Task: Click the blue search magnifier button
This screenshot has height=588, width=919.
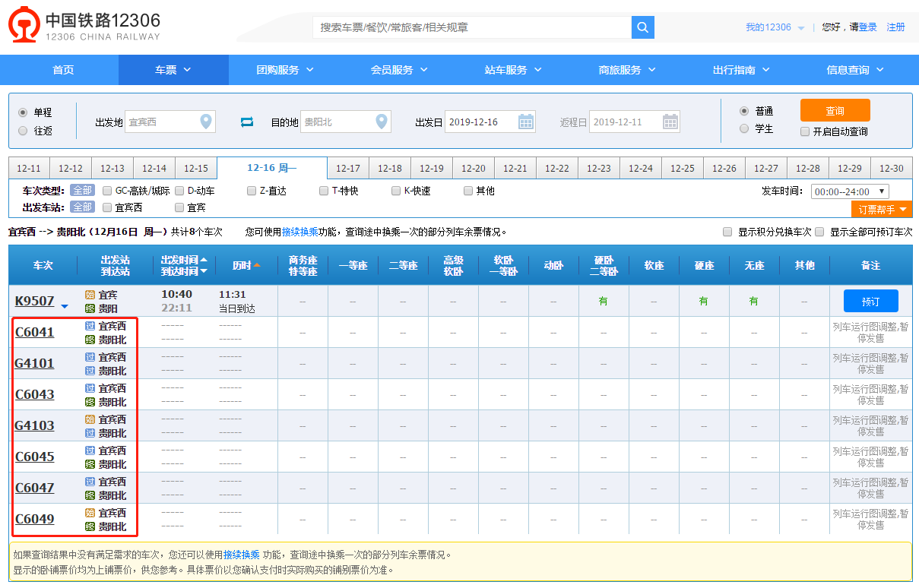Action: coord(643,27)
